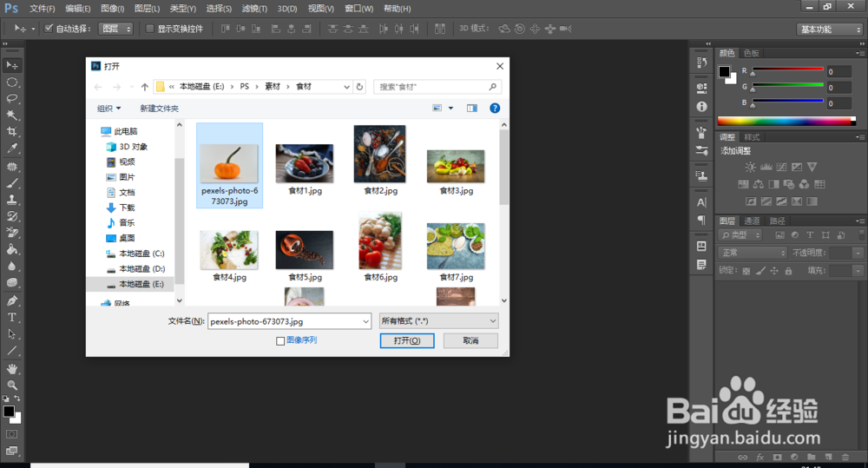Toggle the Auto-Select checkbox
The image size is (868, 468).
pos(49,29)
